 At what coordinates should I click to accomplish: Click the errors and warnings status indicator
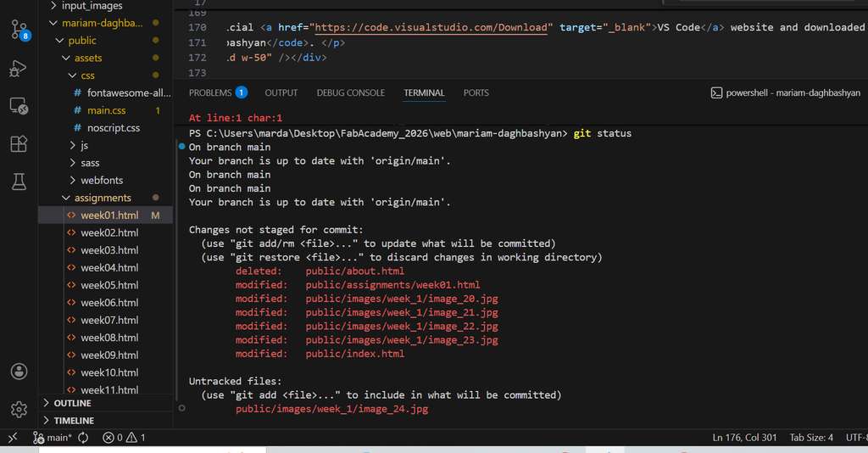click(124, 438)
